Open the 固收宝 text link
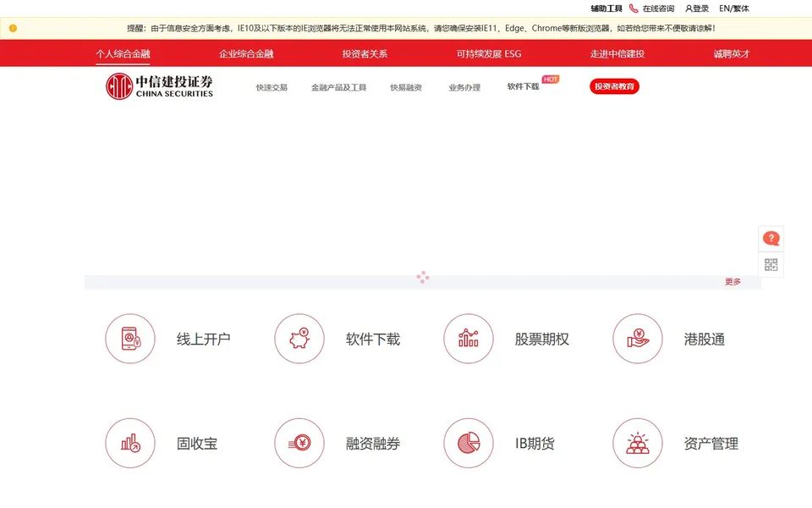 197,444
